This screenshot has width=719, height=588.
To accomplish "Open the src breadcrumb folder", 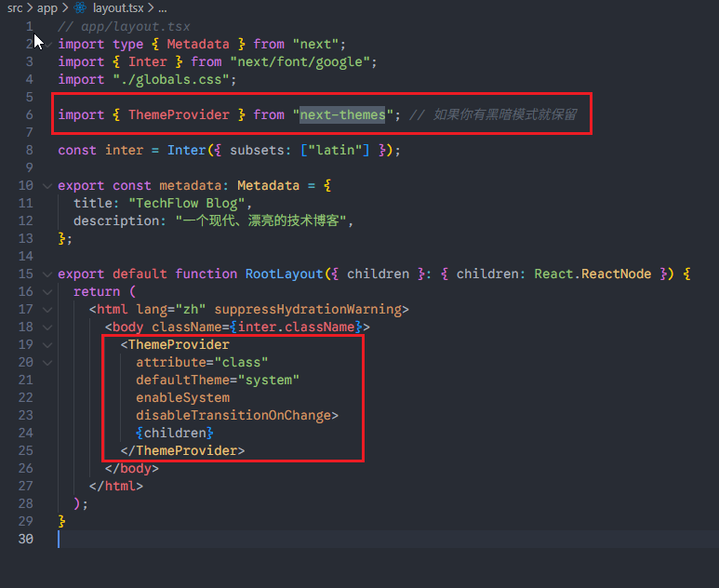I will (15, 7).
